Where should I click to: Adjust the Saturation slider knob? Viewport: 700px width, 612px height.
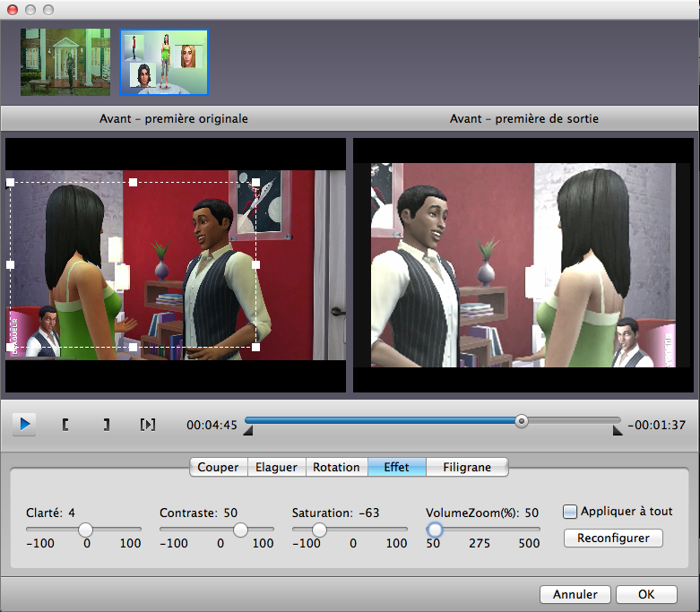tap(319, 530)
